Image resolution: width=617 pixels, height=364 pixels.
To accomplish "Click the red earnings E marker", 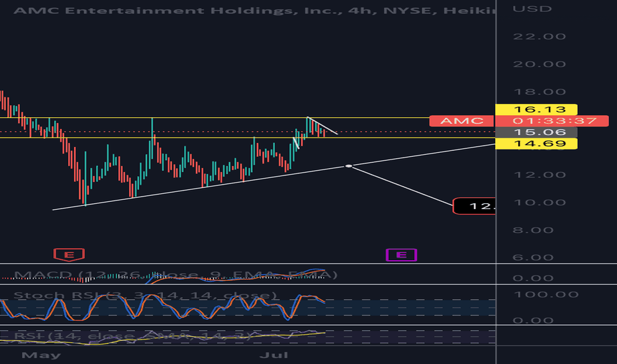I will [x=69, y=255].
